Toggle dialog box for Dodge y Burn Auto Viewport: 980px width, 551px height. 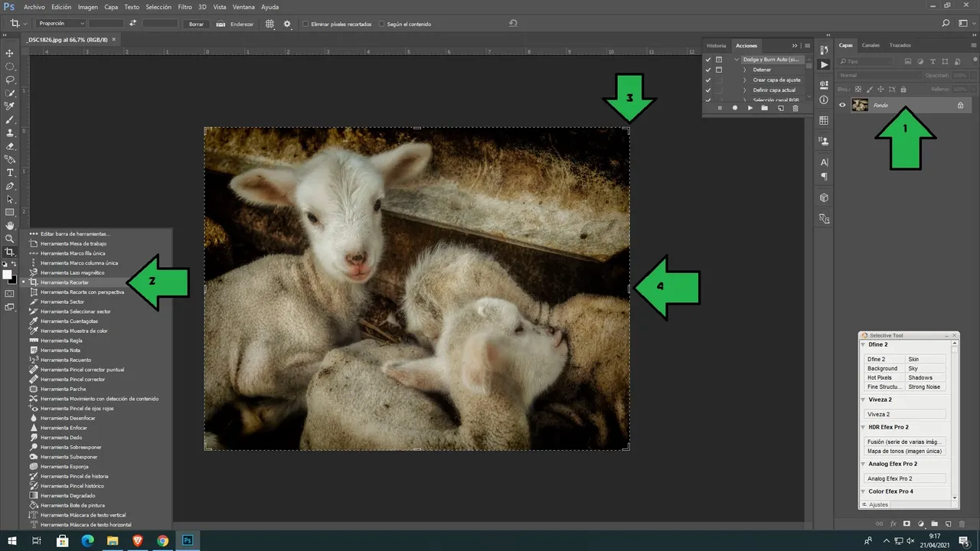tap(719, 60)
